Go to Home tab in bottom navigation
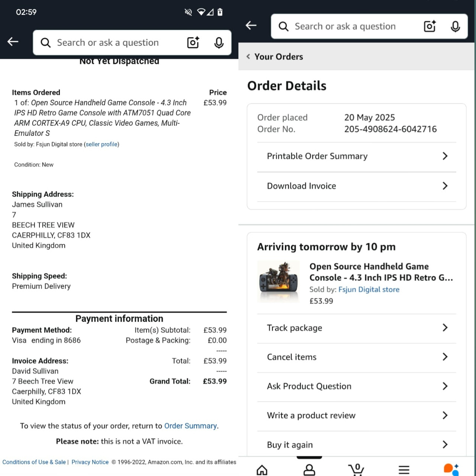Viewport: 476px width, 476px height. pos(262,470)
